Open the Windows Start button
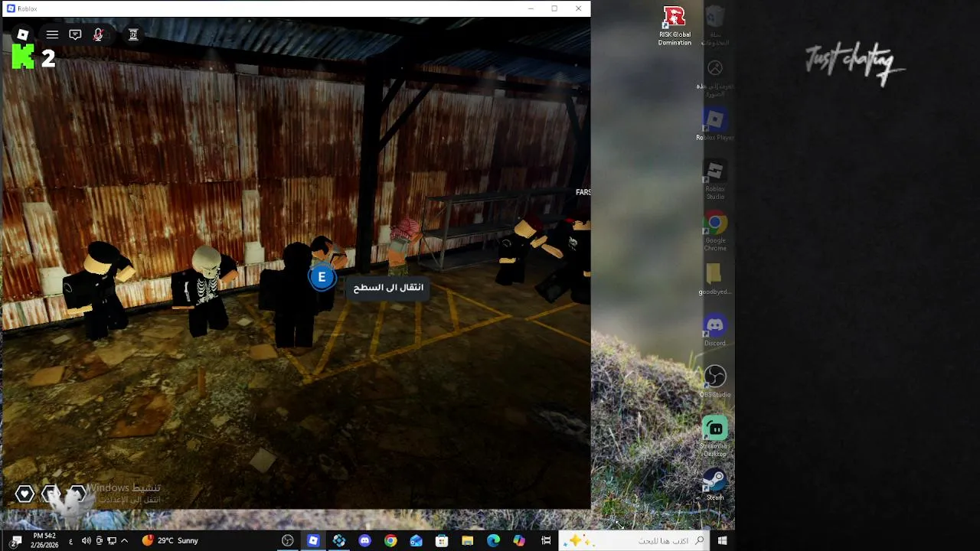The height and width of the screenshot is (551, 980). point(722,541)
